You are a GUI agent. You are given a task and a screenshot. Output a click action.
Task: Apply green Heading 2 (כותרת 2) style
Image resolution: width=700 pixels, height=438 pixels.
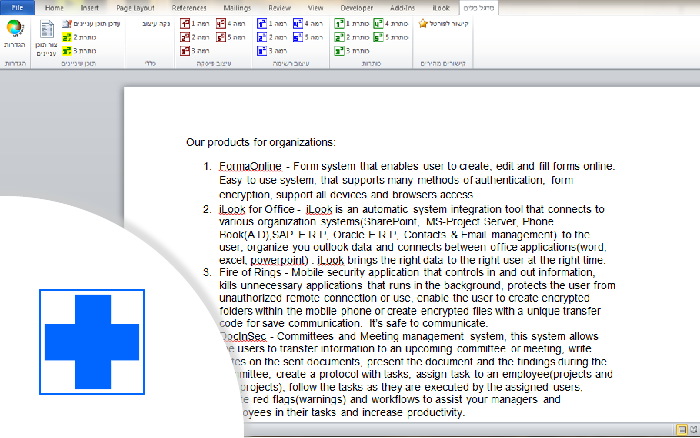tap(351, 38)
